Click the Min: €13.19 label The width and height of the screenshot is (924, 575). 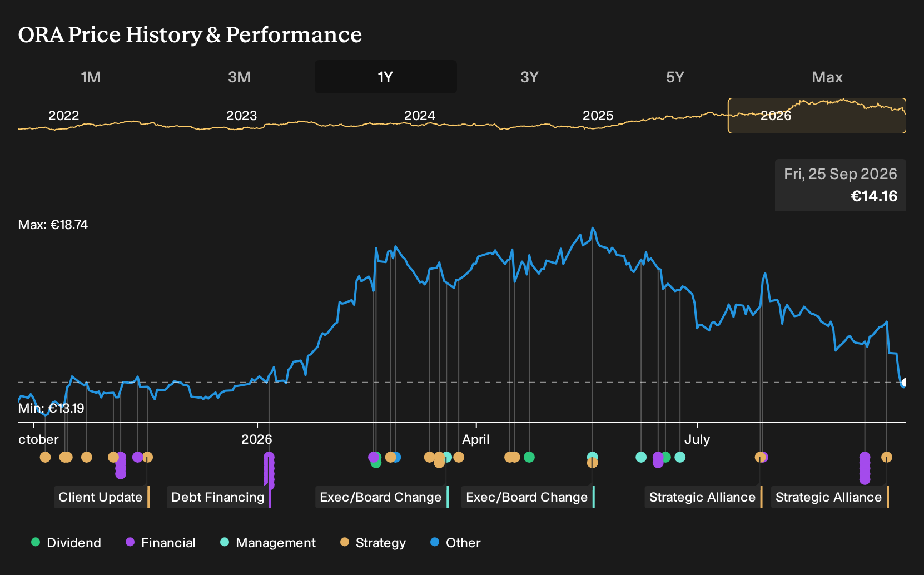pyautogui.click(x=51, y=408)
